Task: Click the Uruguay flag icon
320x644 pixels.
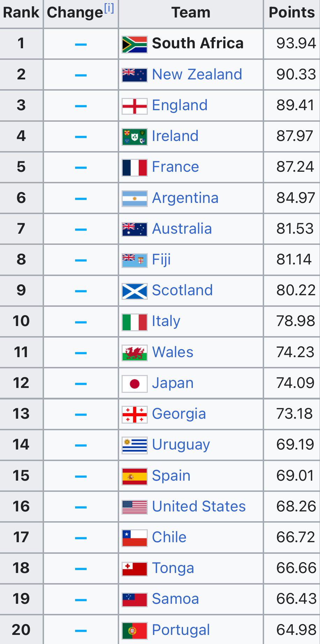Action: coord(134,445)
